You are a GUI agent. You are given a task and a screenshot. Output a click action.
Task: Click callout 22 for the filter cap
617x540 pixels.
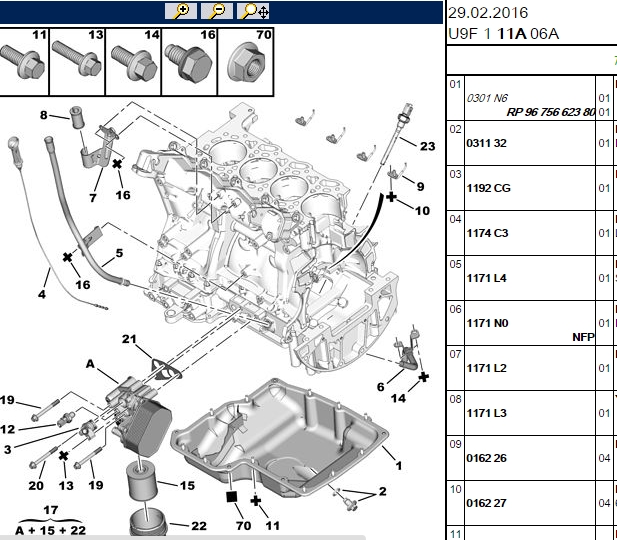coord(199,526)
